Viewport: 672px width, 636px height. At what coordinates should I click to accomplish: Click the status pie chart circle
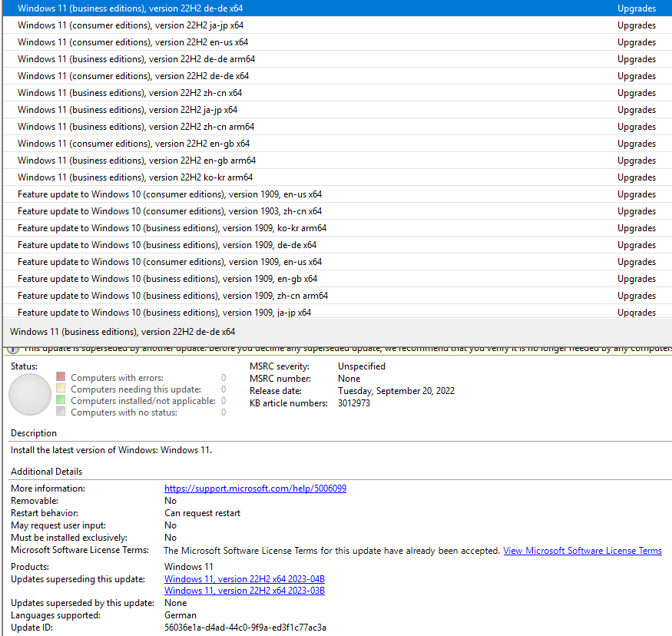coord(30,394)
